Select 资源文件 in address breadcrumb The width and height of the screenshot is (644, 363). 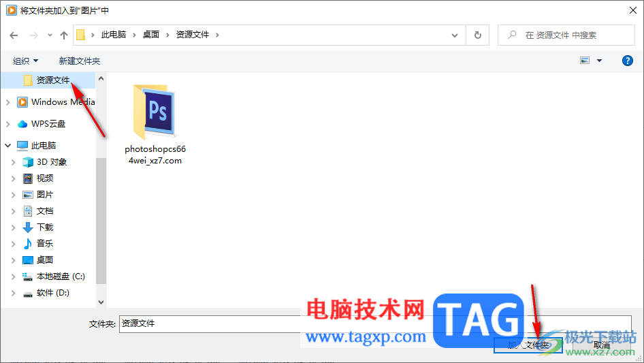click(192, 35)
